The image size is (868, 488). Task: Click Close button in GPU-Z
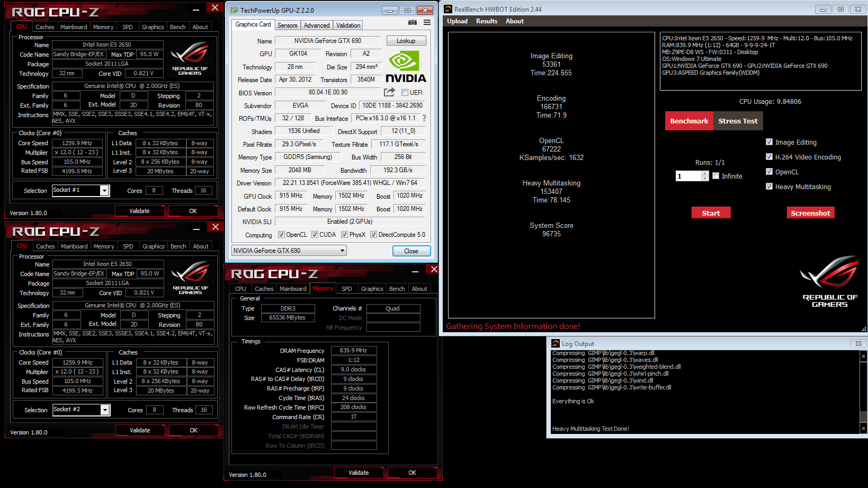coord(411,251)
